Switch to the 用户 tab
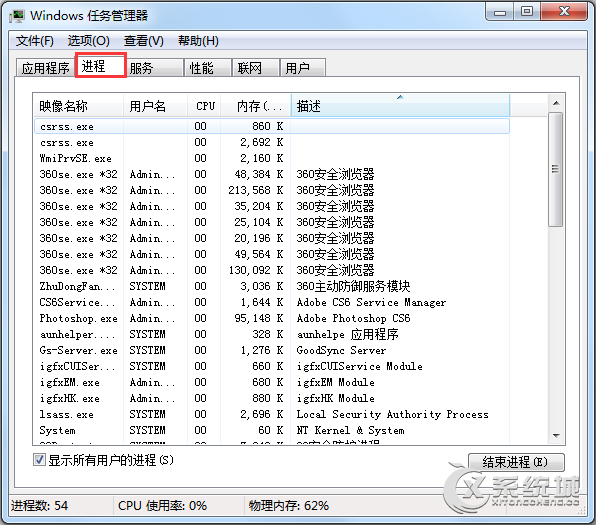 (302, 68)
